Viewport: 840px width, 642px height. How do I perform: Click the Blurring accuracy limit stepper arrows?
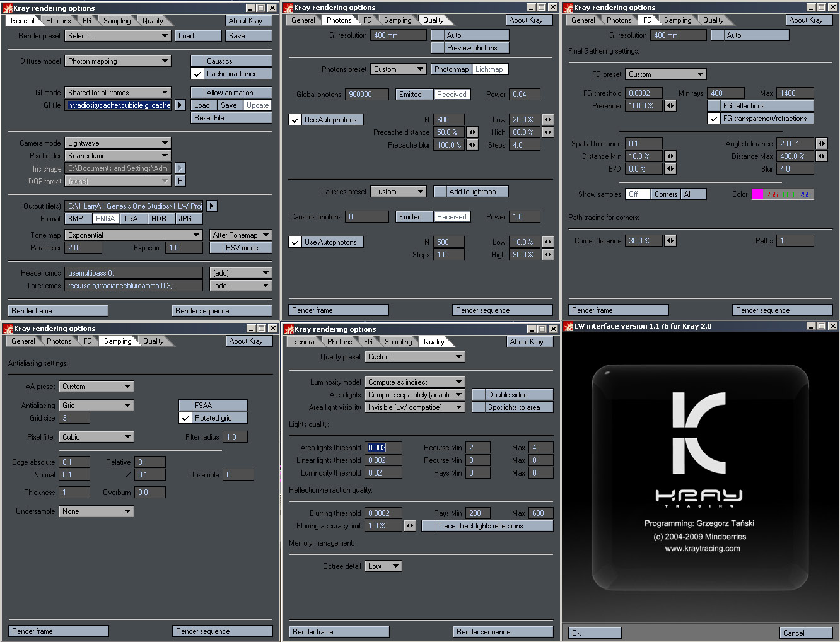(410, 526)
